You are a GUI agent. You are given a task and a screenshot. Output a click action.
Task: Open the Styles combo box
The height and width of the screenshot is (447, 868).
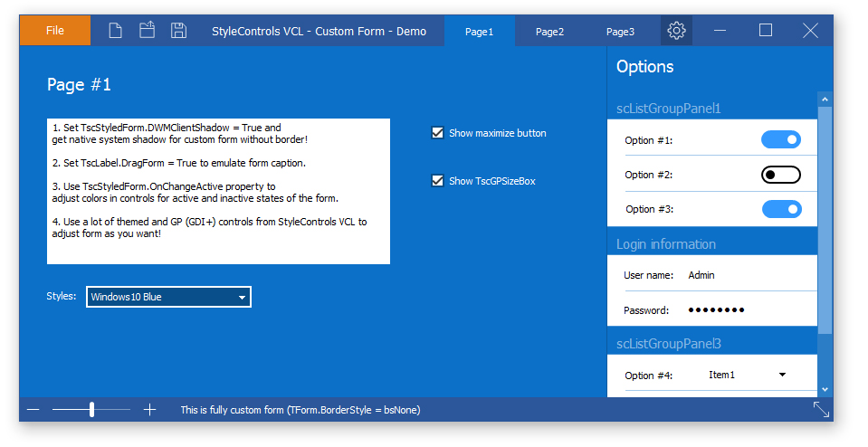(169, 297)
